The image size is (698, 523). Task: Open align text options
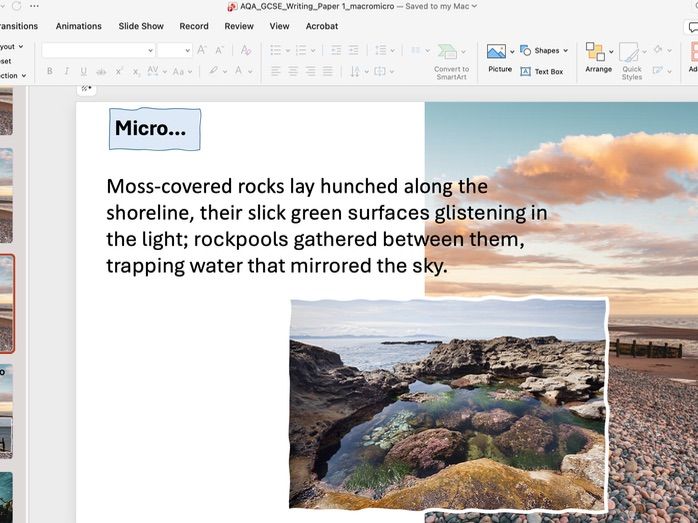pos(380,71)
